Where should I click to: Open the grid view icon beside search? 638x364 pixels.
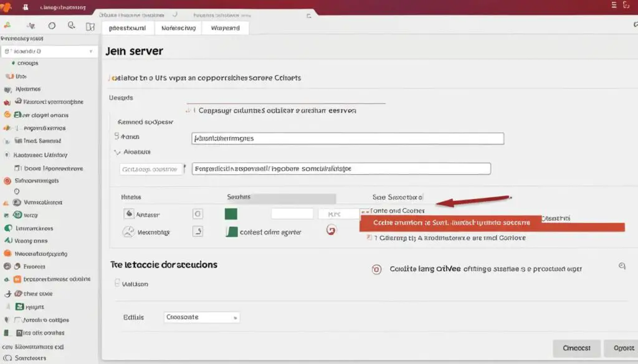90,26
